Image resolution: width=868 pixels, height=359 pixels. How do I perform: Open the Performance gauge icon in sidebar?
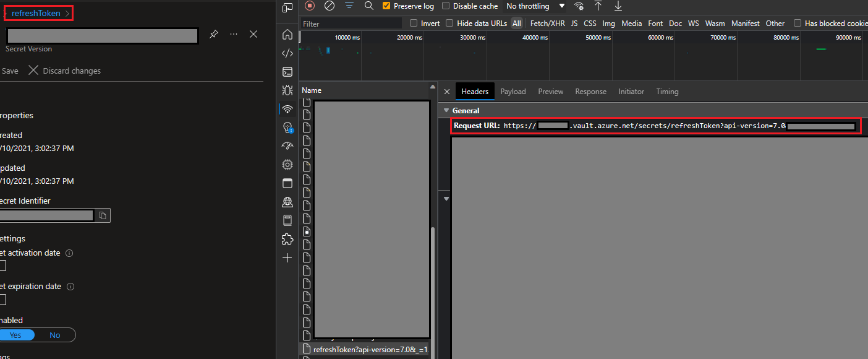[287, 146]
